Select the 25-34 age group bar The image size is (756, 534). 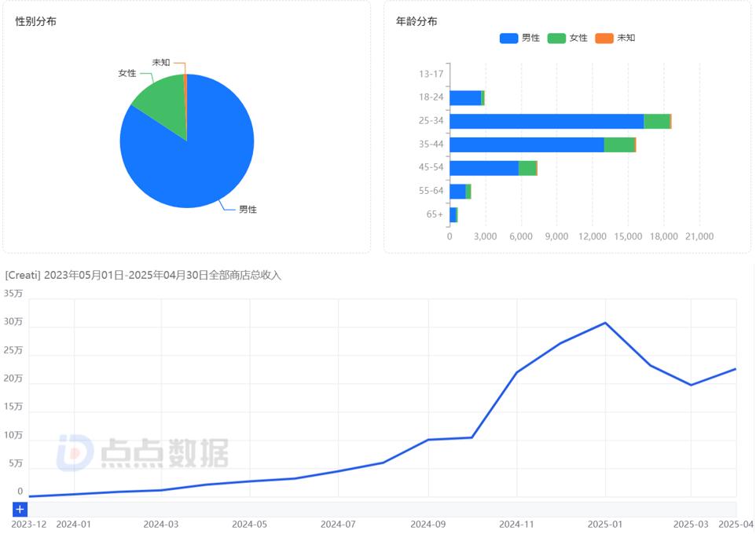[550, 121]
